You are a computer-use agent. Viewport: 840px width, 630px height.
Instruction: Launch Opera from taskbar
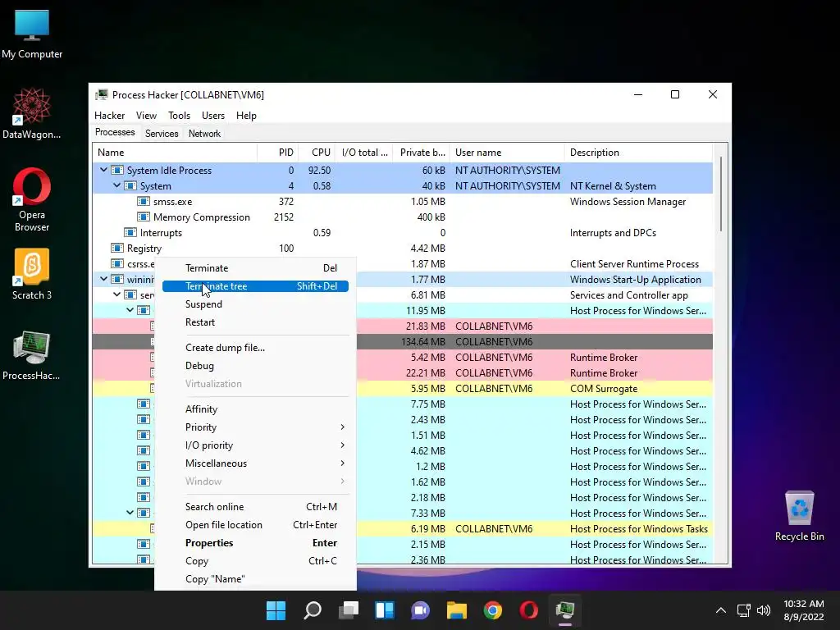pyautogui.click(x=529, y=610)
